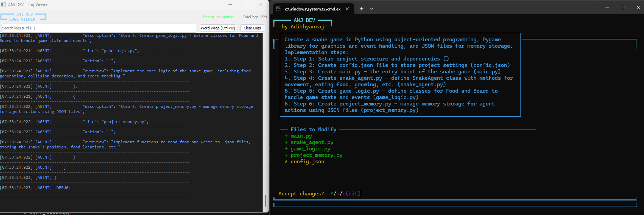Click config.json in Files to Modify list
Image resolution: width=644 pixels, height=215 pixels.
(x=307, y=162)
